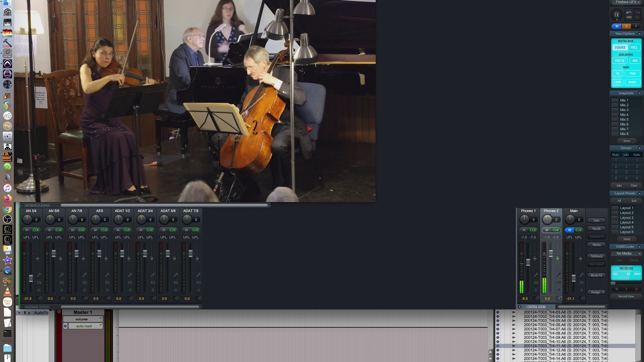
Task: Click the Dim button
Action: [x=596, y=221]
